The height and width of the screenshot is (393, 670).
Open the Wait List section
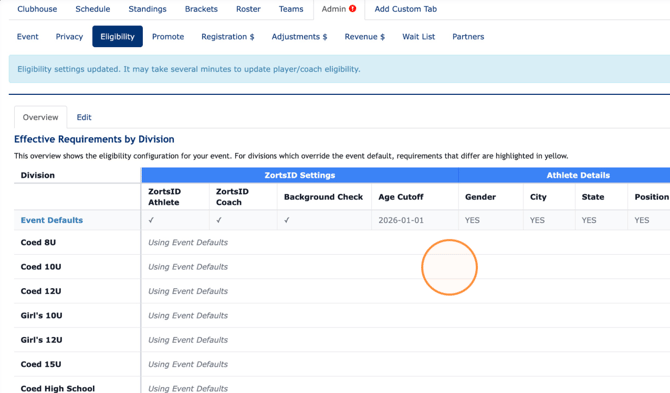pyautogui.click(x=418, y=37)
